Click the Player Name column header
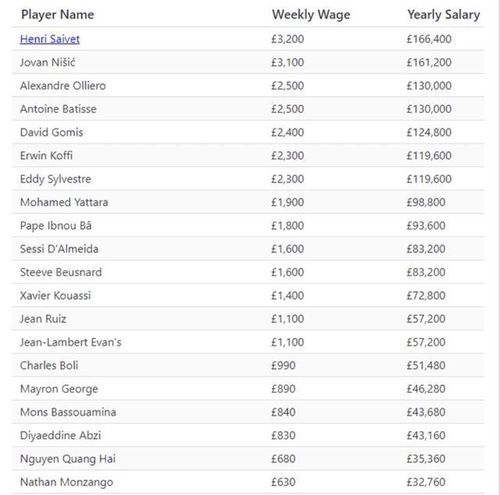This screenshot has width=500, height=495. 57,15
